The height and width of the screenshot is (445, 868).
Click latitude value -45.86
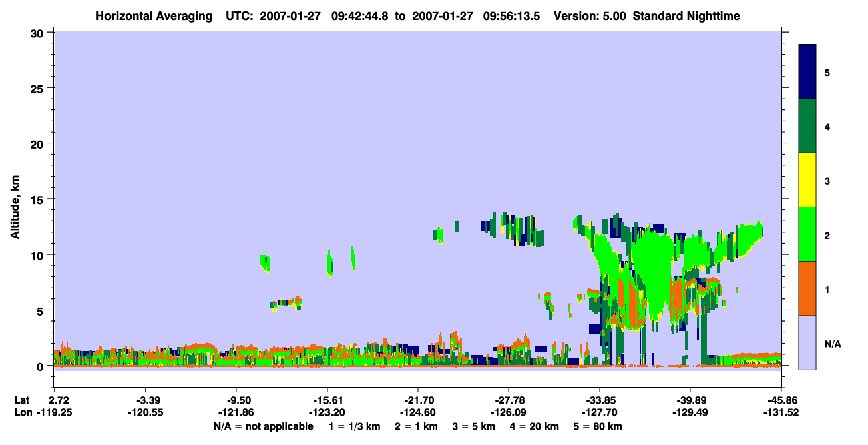tap(781, 400)
